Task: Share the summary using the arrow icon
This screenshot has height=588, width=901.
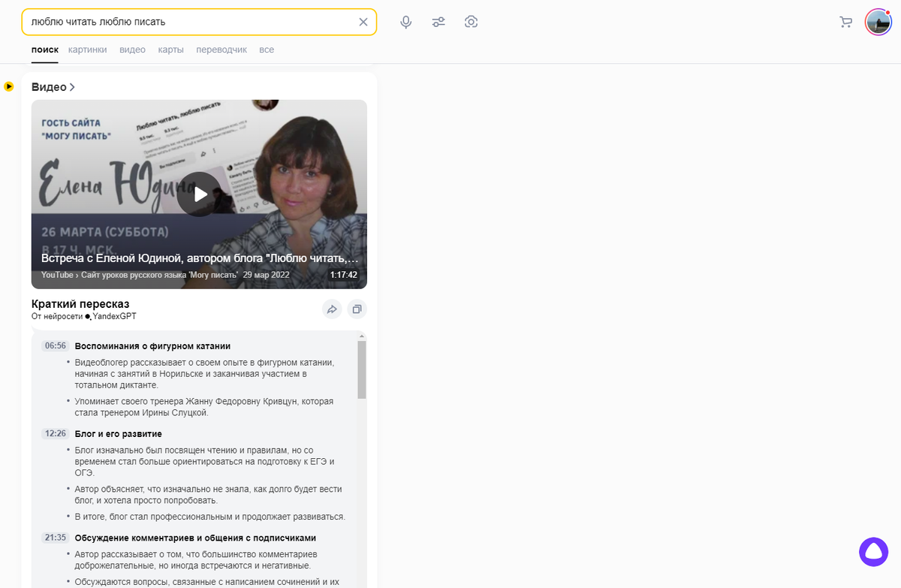Action: [x=332, y=309]
